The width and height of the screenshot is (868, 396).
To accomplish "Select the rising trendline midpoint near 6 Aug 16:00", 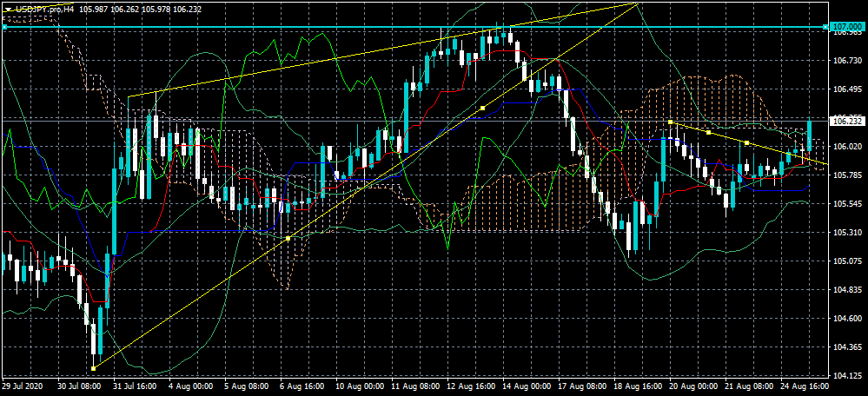I will (x=288, y=238).
